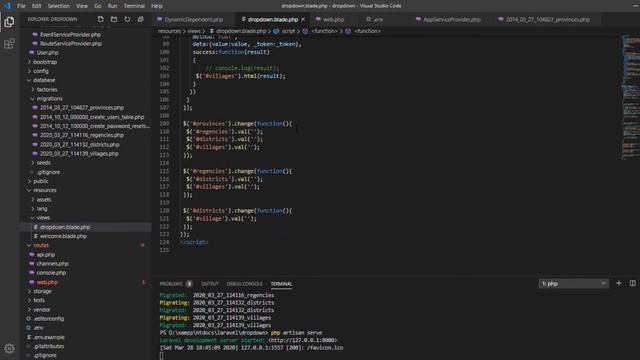640x360 pixels.
Task: Expand the lang folder
Action: point(42,209)
